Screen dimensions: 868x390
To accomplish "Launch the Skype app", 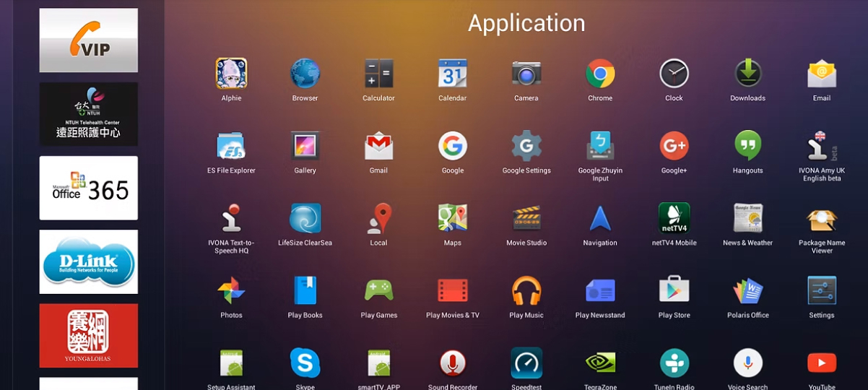I will click(x=305, y=363).
